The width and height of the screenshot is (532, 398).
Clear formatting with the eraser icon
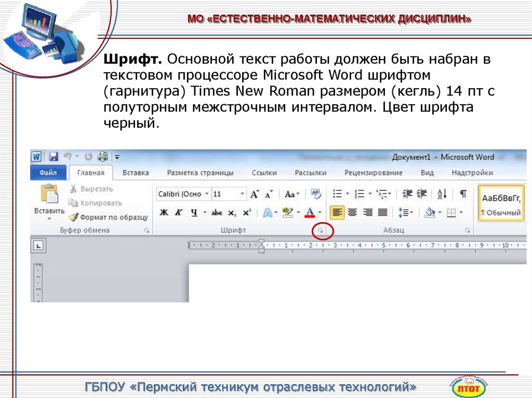coord(316,194)
